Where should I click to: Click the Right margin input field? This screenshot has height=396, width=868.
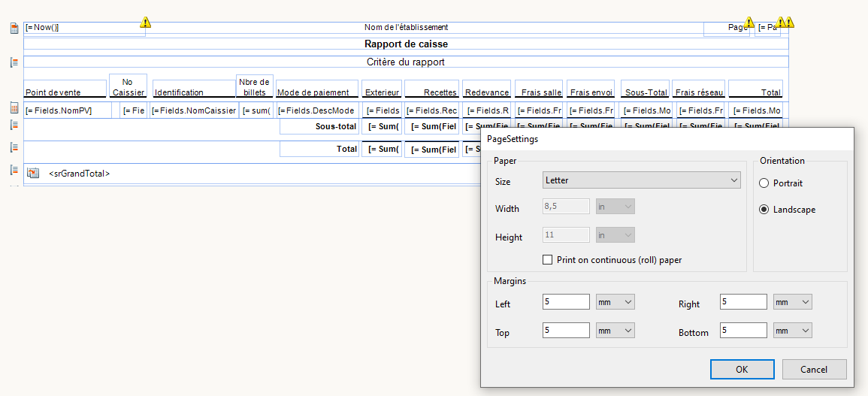tap(743, 302)
